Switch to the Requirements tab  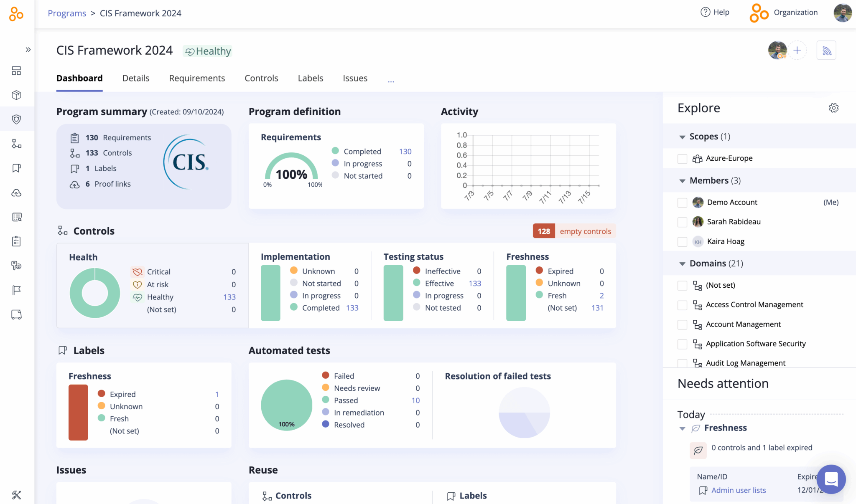point(197,79)
